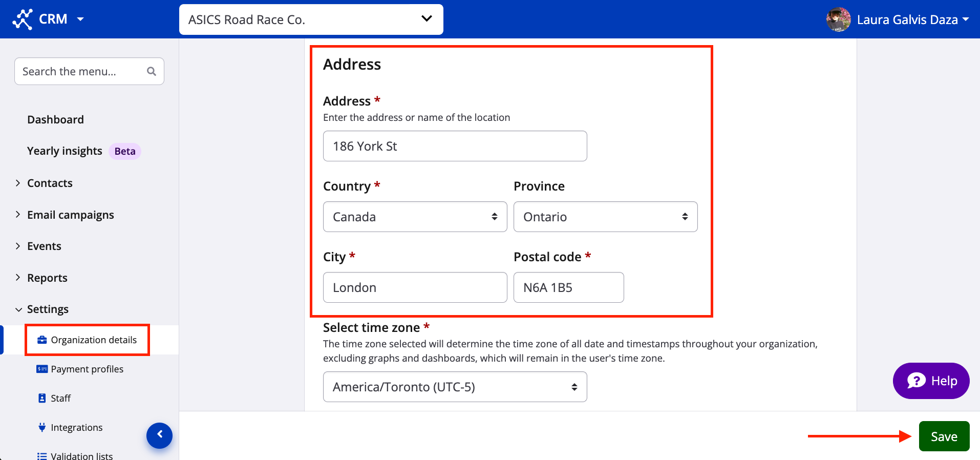
Task: Click the Staff badge icon
Action: click(42, 399)
